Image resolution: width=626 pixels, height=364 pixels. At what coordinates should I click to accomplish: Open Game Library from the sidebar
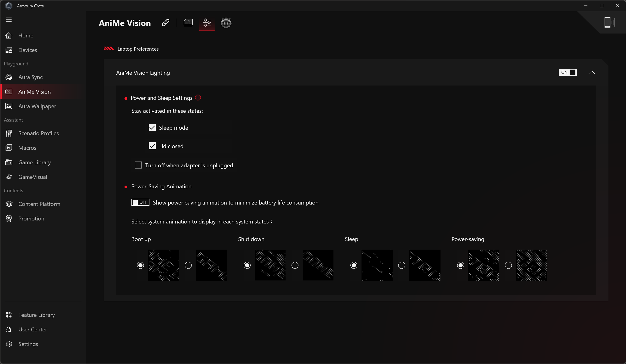point(34,162)
